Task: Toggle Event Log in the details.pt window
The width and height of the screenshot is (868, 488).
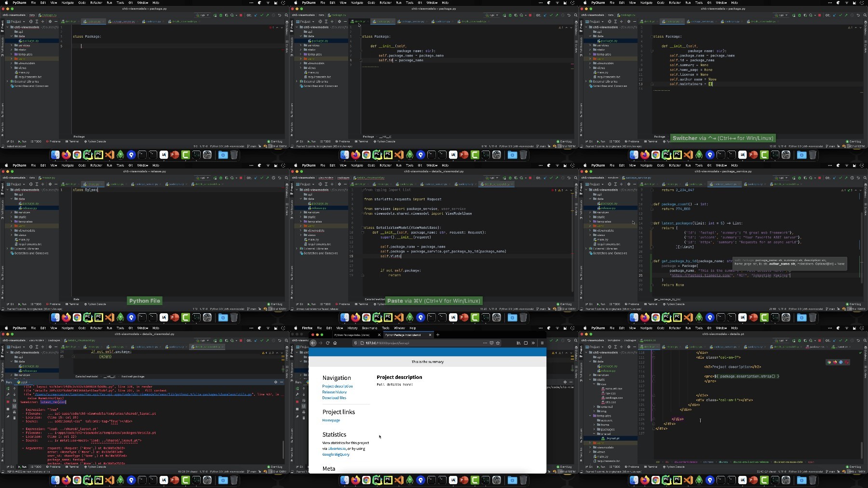Action: click(x=854, y=467)
